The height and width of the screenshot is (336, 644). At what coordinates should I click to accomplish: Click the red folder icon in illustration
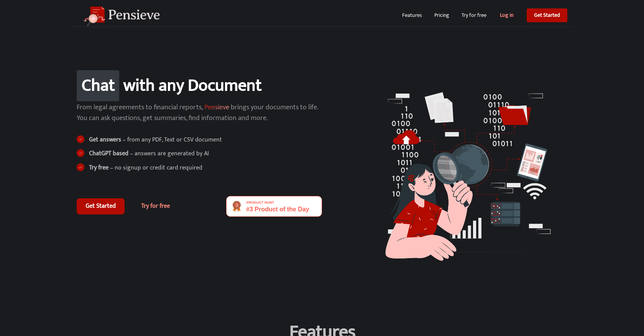tap(515, 115)
